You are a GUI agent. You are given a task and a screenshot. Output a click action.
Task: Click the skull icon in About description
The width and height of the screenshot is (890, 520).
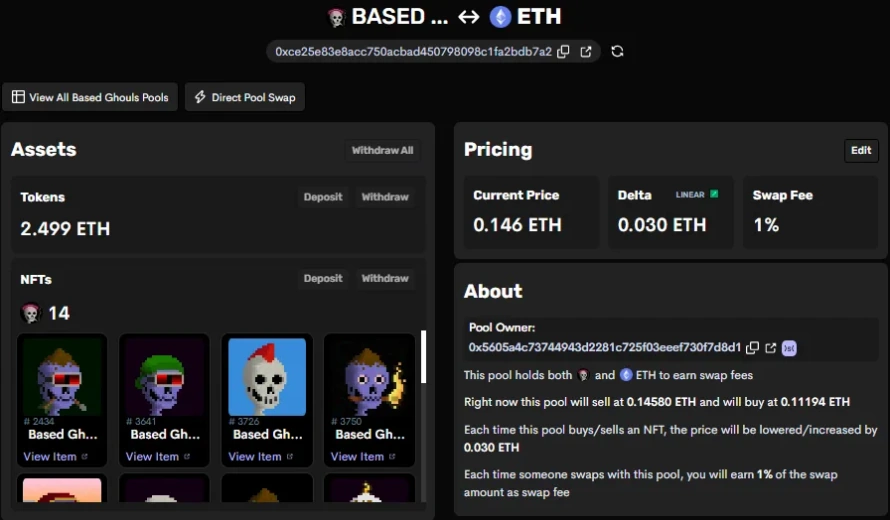point(583,375)
